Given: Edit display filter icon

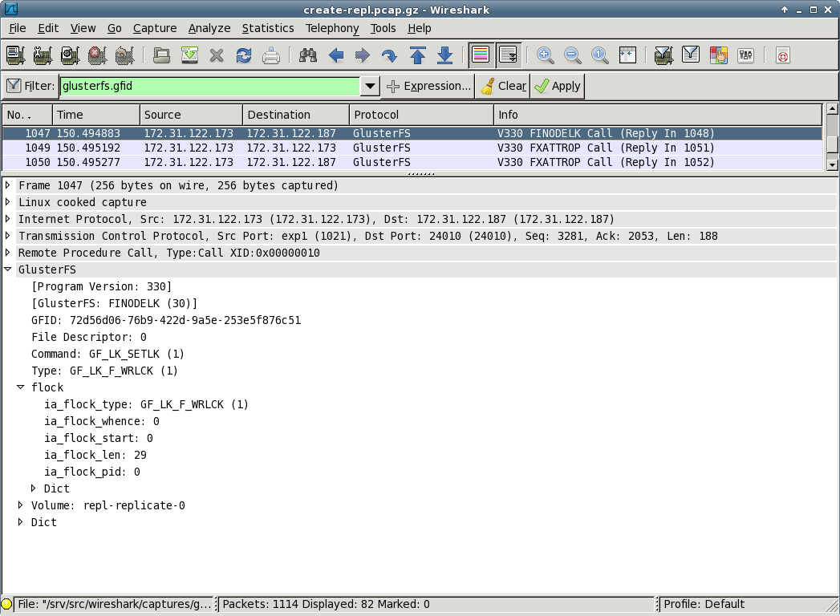Looking at the screenshot, I should tap(691, 55).
